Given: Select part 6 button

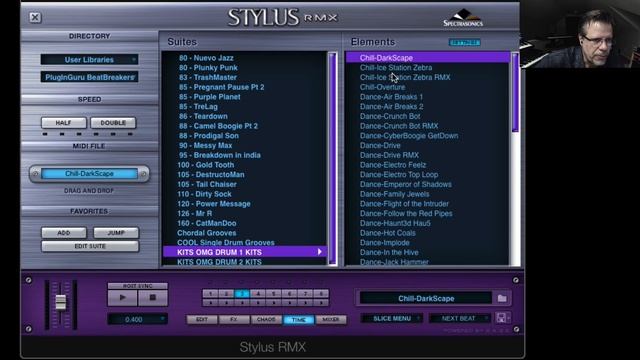Looking at the screenshot, I should [289, 293].
